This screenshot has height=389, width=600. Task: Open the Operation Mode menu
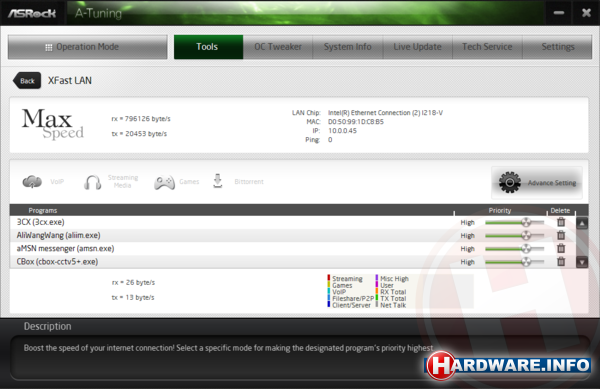(x=88, y=47)
